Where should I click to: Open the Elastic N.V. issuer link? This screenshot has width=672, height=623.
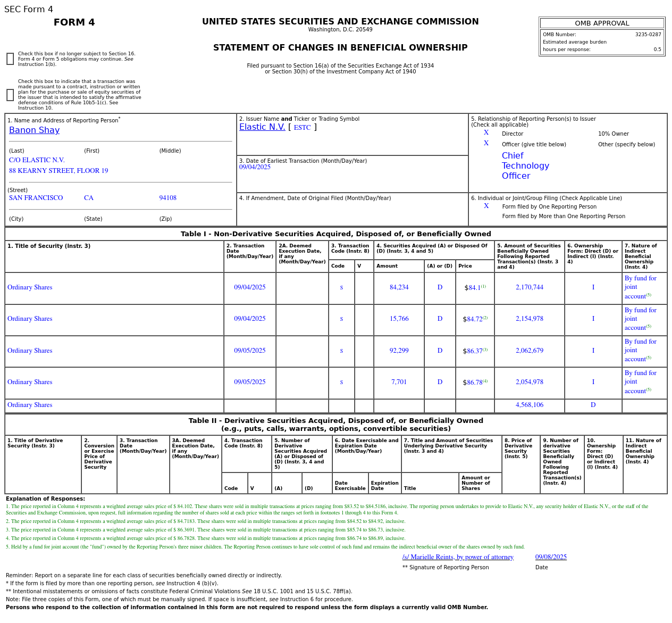(x=262, y=127)
